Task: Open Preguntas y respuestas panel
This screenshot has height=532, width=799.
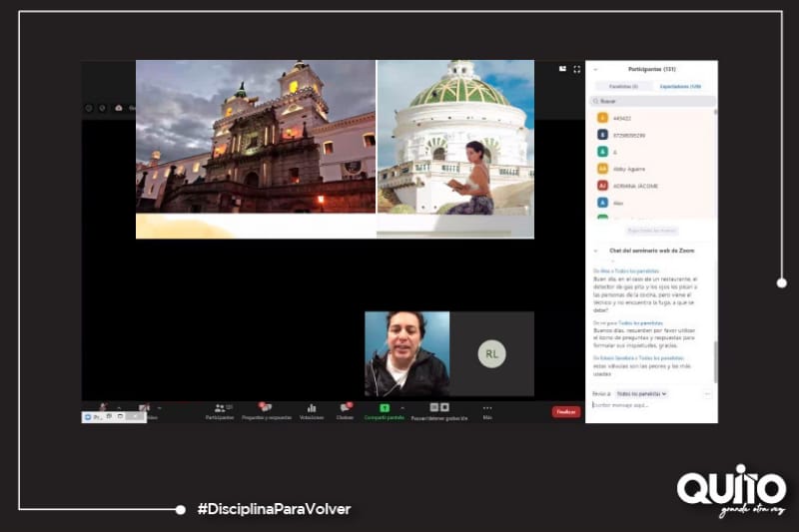Action: point(266,410)
